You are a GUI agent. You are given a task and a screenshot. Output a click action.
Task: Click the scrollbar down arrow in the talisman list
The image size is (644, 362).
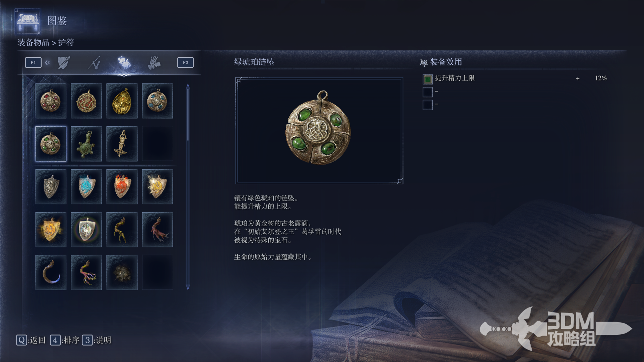(188, 287)
